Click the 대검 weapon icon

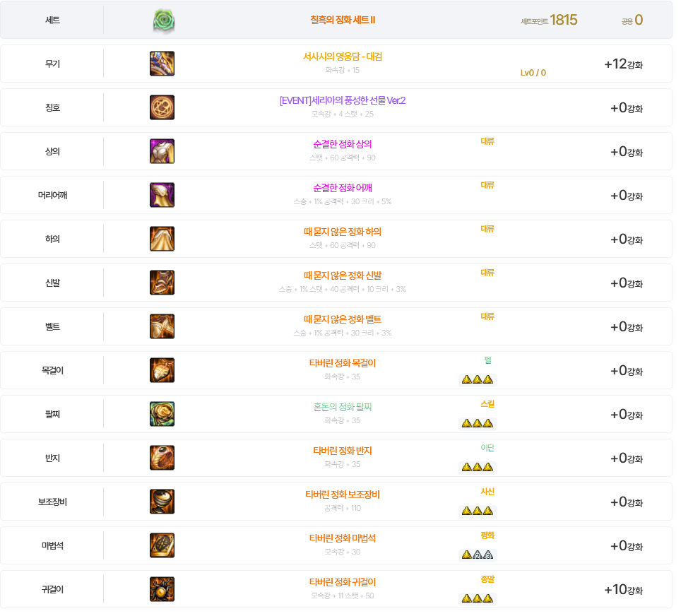tap(162, 64)
